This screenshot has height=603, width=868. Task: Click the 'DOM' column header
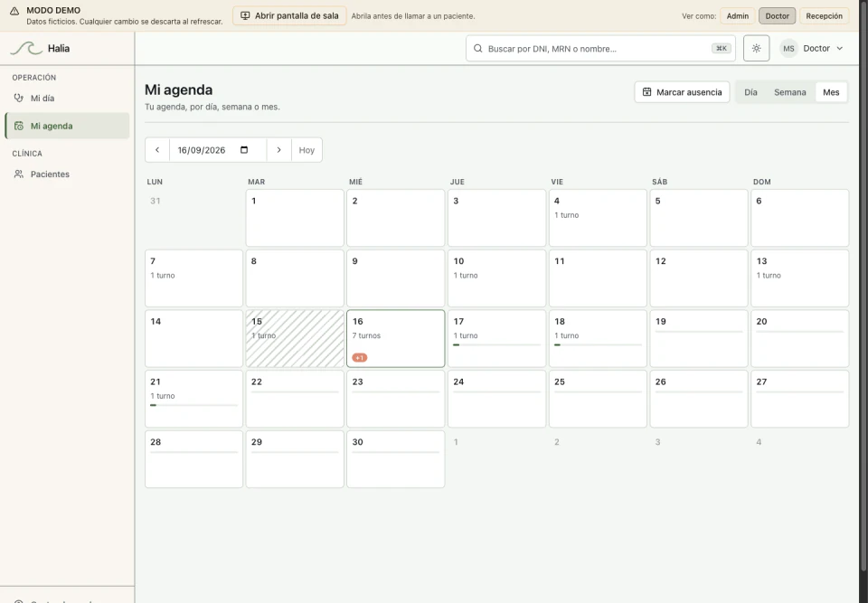(x=761, y=182)
